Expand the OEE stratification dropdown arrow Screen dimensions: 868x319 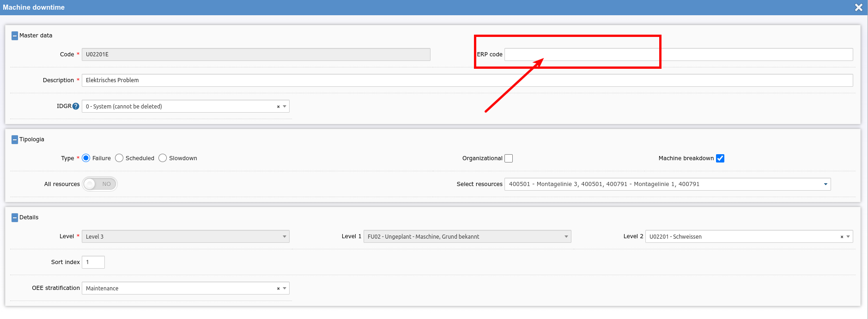click(285, 289)
